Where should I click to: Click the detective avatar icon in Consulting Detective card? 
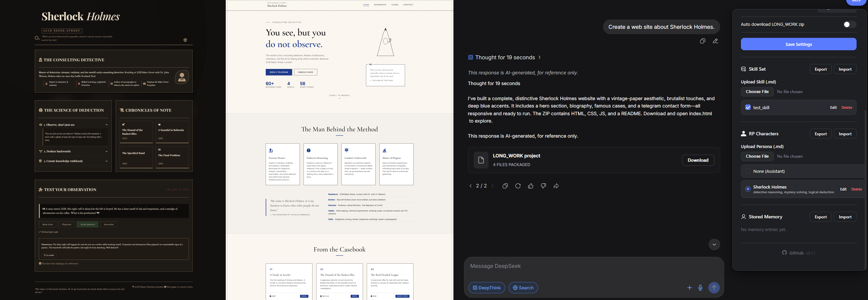pyautogui.click(x=182, y=77)
